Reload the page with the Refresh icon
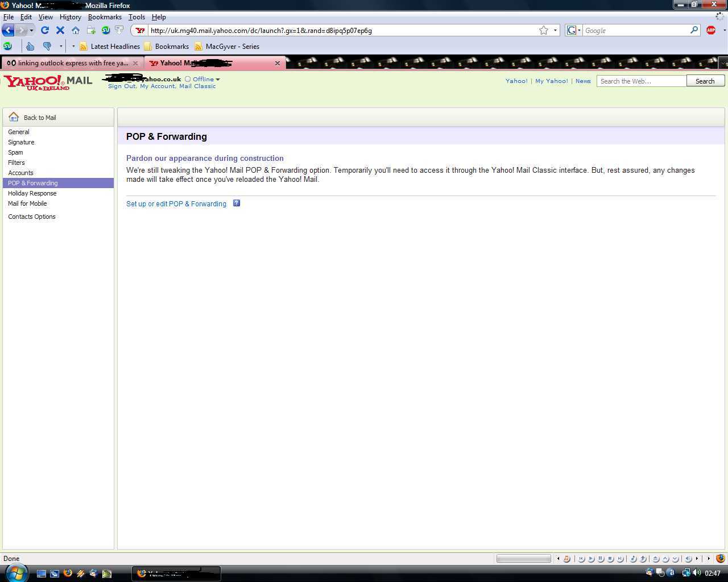The image size is (728, 582). pos(45,30)
